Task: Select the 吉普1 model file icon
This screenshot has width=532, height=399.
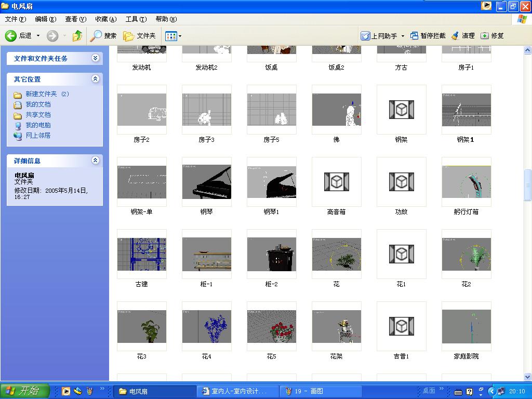Action: 402,326
